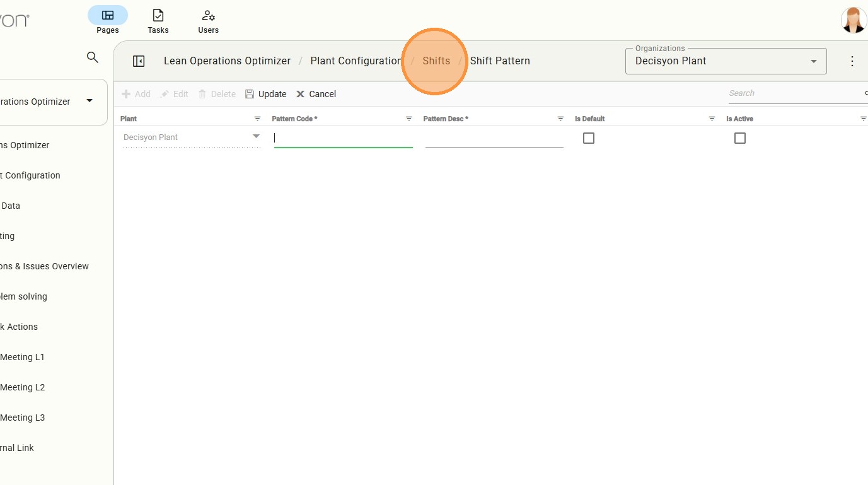Viewport: 868px width, 485px height.
Task: Expand the sidebar Optimizer module dropdown arrow
Action: pos(90,101)
